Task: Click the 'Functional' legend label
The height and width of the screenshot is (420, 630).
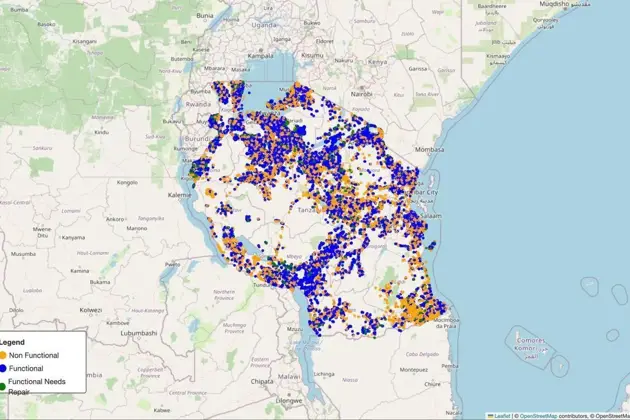Action: [x=26, y=368]
